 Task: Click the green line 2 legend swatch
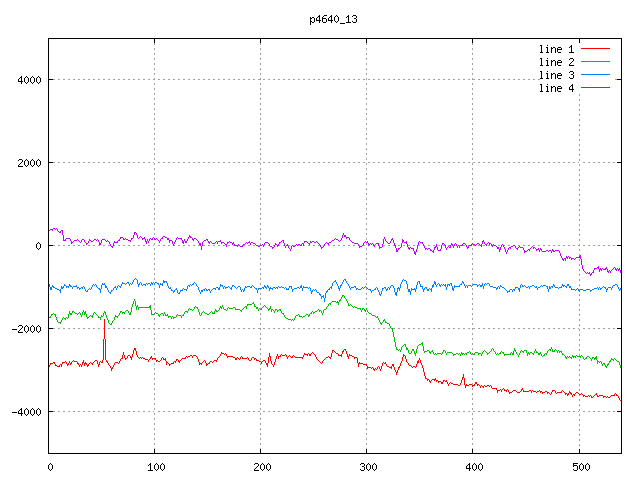click(x=595, y=62)
